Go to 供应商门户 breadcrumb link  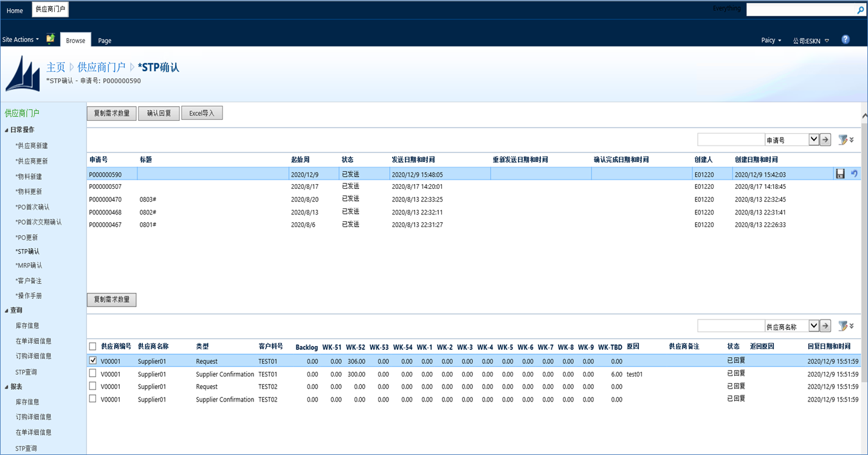tap(102, 67)
